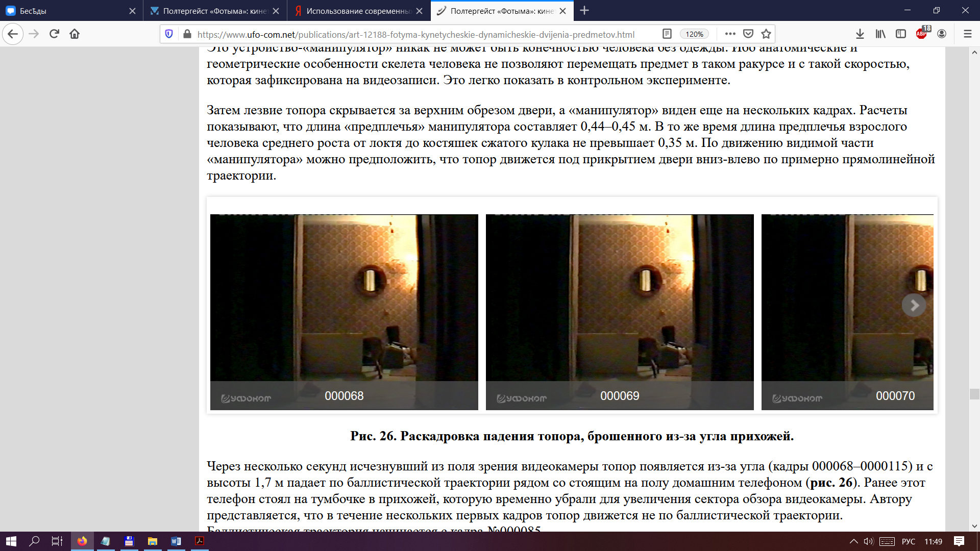Reset the 120% zoom level indicator

(694, 34)
